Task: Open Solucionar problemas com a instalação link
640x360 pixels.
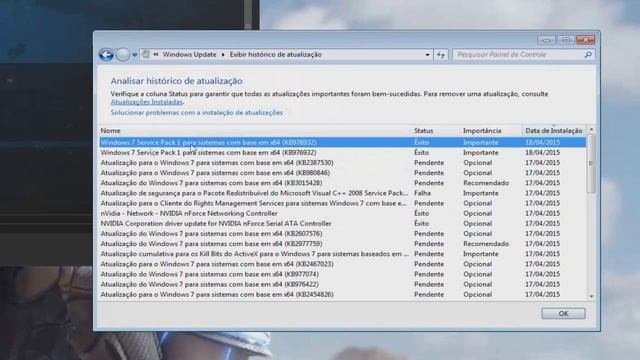Action: coord(197,112)
